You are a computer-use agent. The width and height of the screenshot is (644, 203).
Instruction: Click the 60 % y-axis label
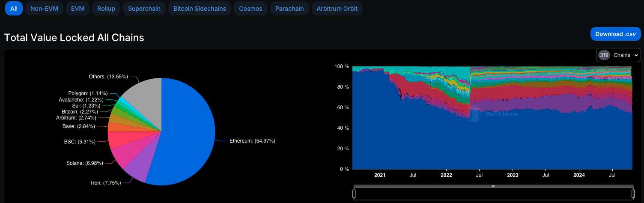coord(343,107)
